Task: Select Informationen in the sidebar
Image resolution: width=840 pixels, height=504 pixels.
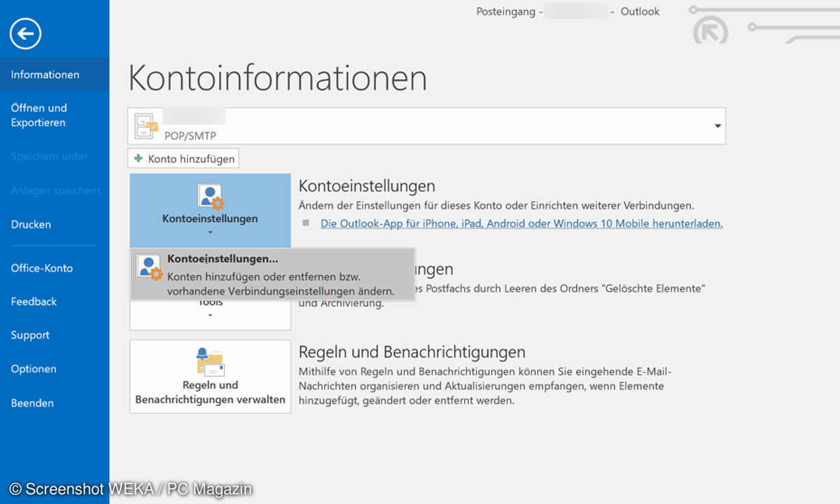Action: (55, 74)
